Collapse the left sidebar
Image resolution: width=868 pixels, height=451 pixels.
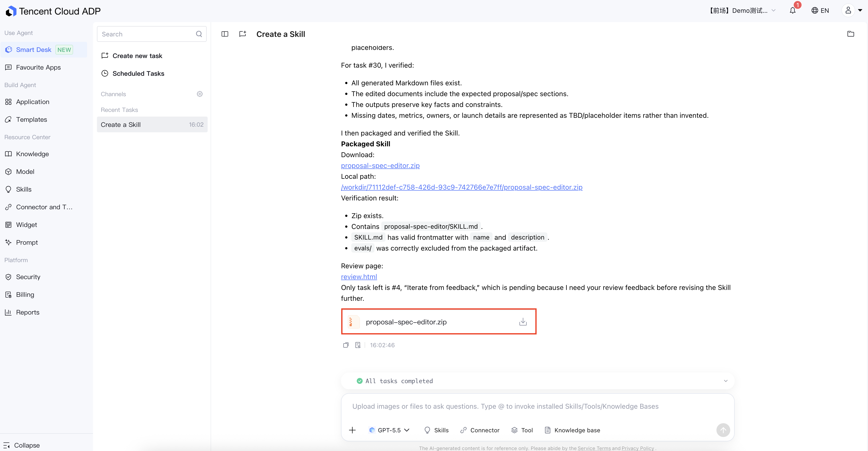22,445
